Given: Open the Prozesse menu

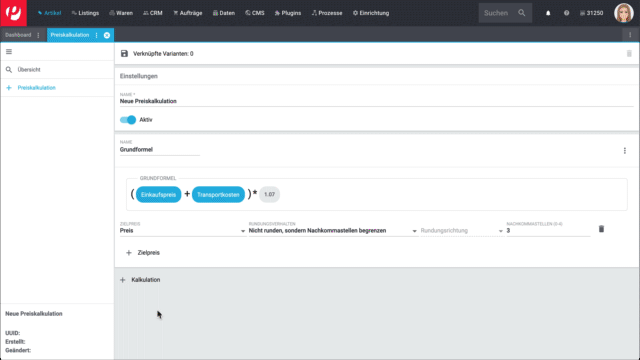Looking at the screenshot, I should click(327, 13).
